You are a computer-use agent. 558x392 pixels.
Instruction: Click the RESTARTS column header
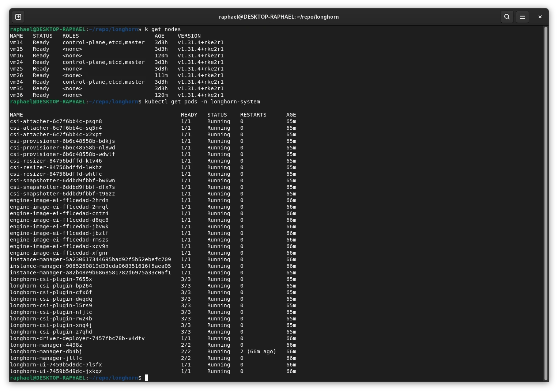coord(253,115)
